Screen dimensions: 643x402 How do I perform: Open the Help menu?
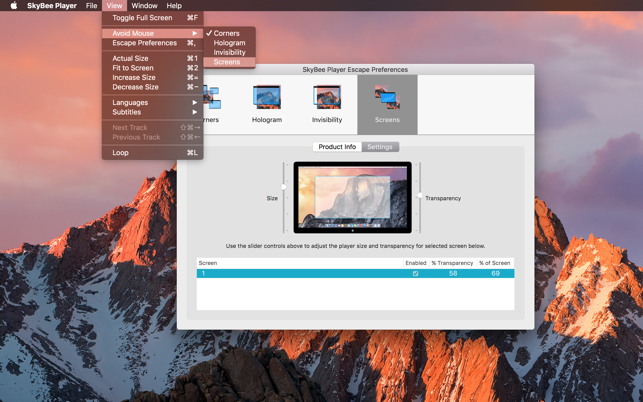pyautogui.click(x=174, y=5)
